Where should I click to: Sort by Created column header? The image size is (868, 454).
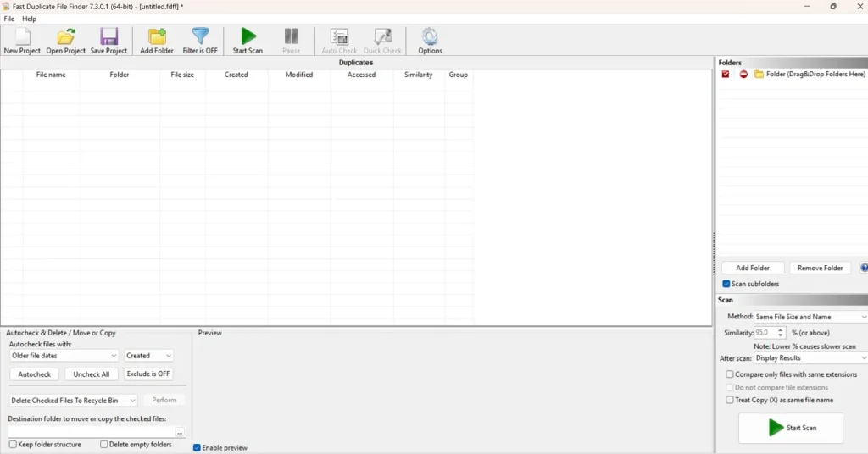coord(236,75)
